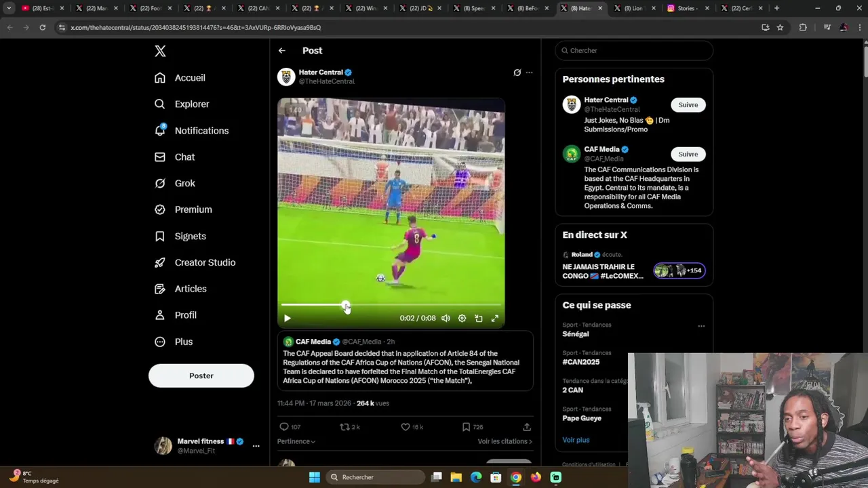Click Voir plus under trends

[576, 440]
